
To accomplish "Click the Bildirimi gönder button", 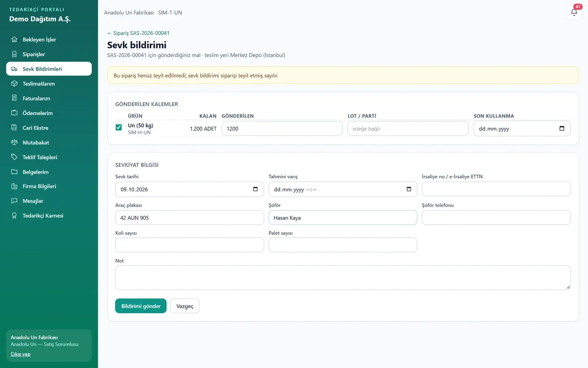I will tap(141, 306).
